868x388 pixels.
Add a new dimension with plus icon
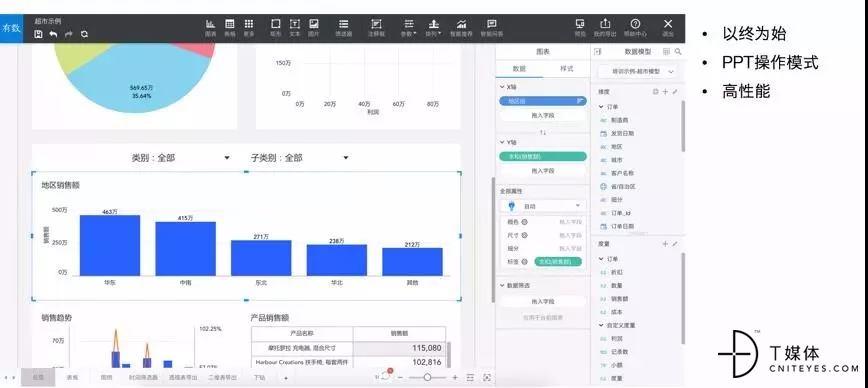point(665,91)
